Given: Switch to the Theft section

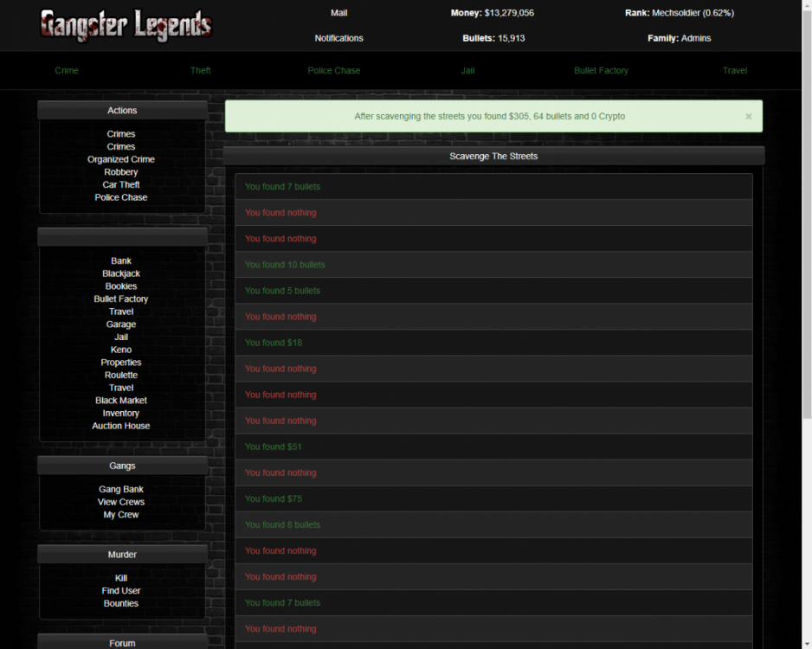Looking at the screenshot, I should [200, 70].
